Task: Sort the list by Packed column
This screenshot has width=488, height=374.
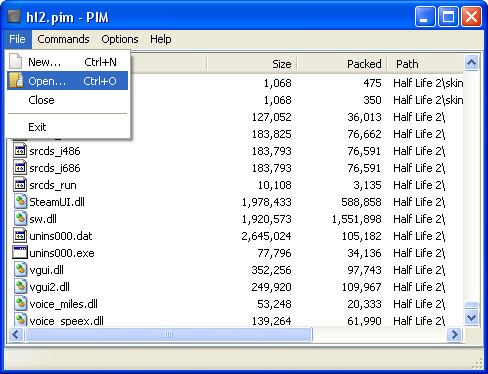Action: [341, 64]
